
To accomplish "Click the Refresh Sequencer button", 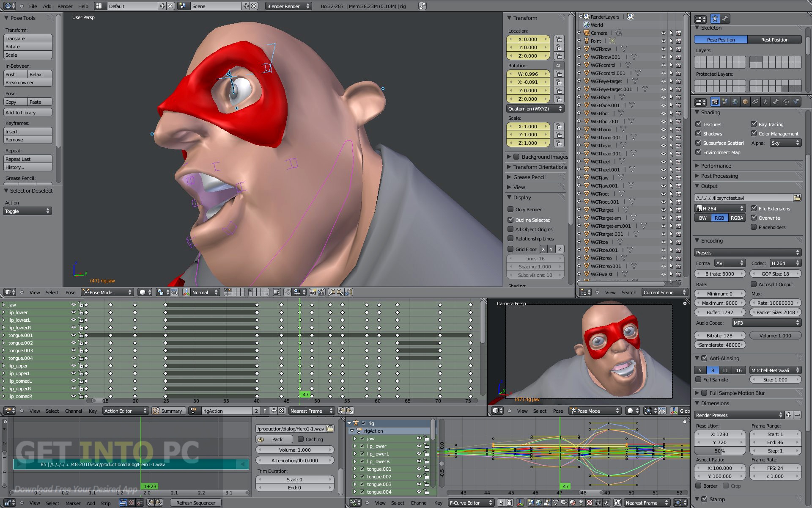I will 195,503.
